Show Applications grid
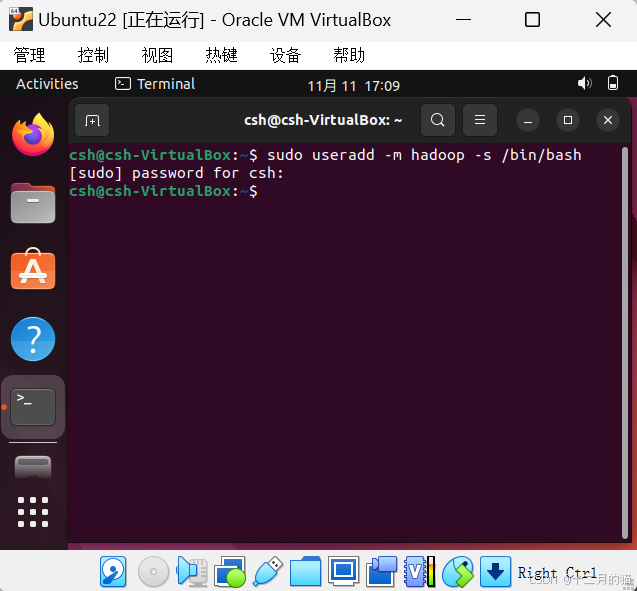Screen dimensions: 637x591 [x=33, y=512]
